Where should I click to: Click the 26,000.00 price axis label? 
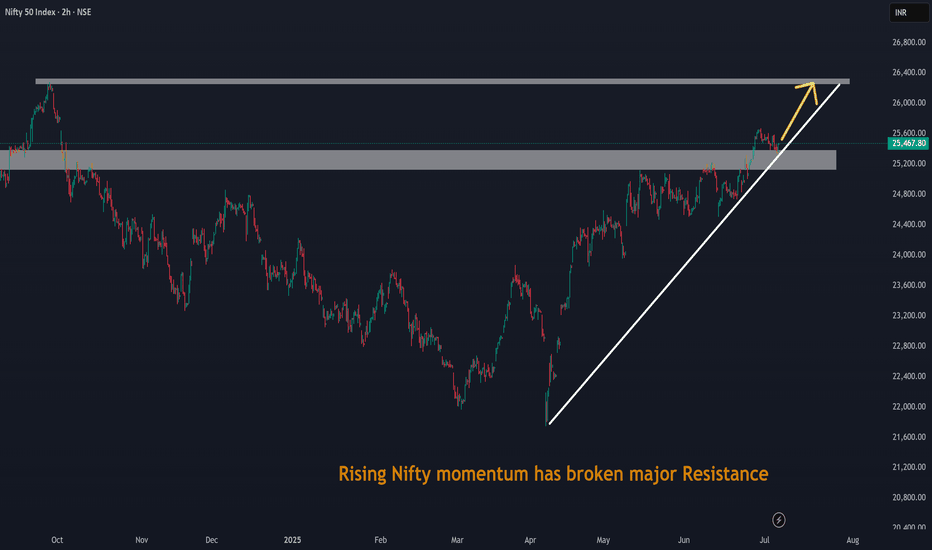(x=909, y=103)
